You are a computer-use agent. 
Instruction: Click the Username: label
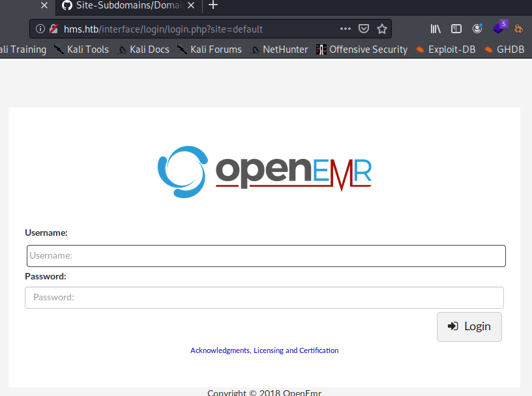point(46,233)
